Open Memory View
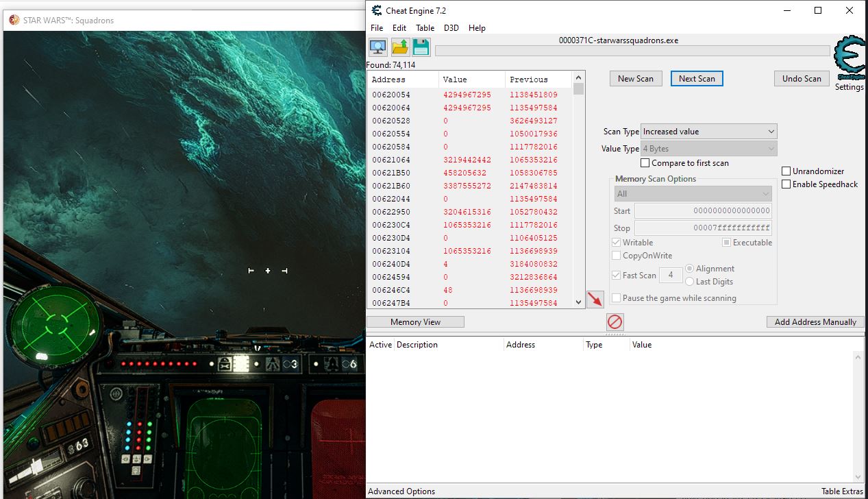The height and width of the screenshot is (499, 868). click(x=415, y=322)
